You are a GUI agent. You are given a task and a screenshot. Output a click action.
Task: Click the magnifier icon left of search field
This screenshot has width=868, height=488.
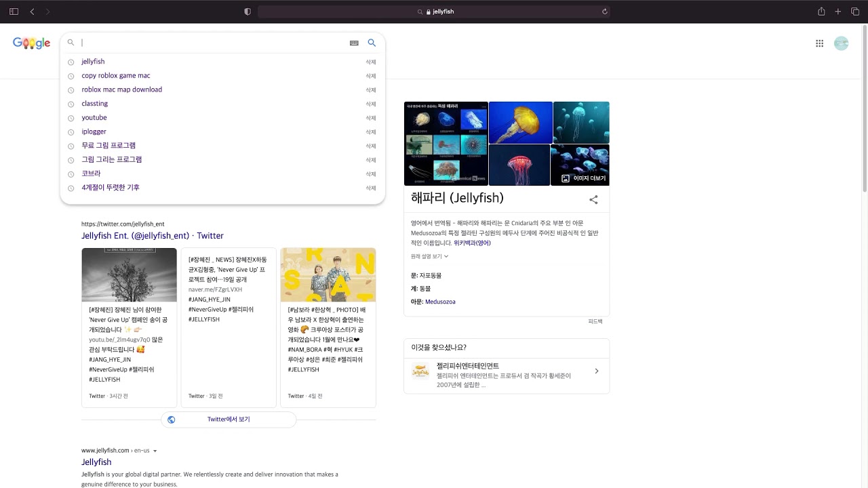tap(71, 43)
